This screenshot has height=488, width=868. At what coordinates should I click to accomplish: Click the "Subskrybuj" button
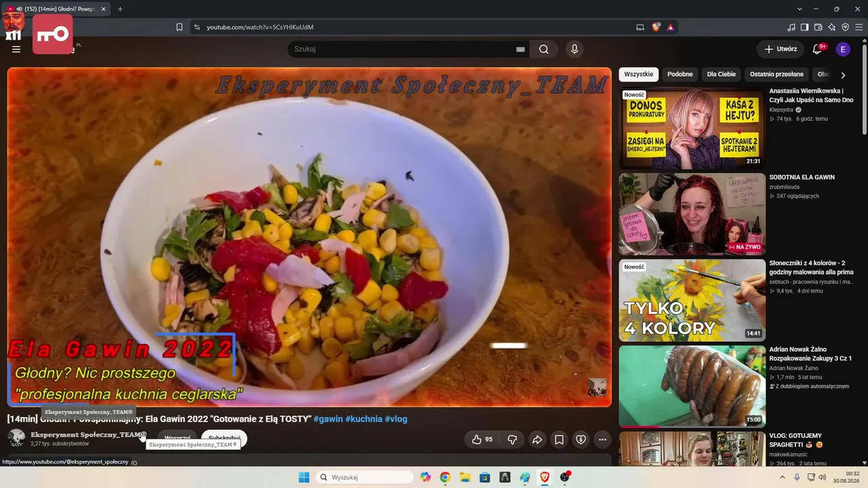(224, 439)
